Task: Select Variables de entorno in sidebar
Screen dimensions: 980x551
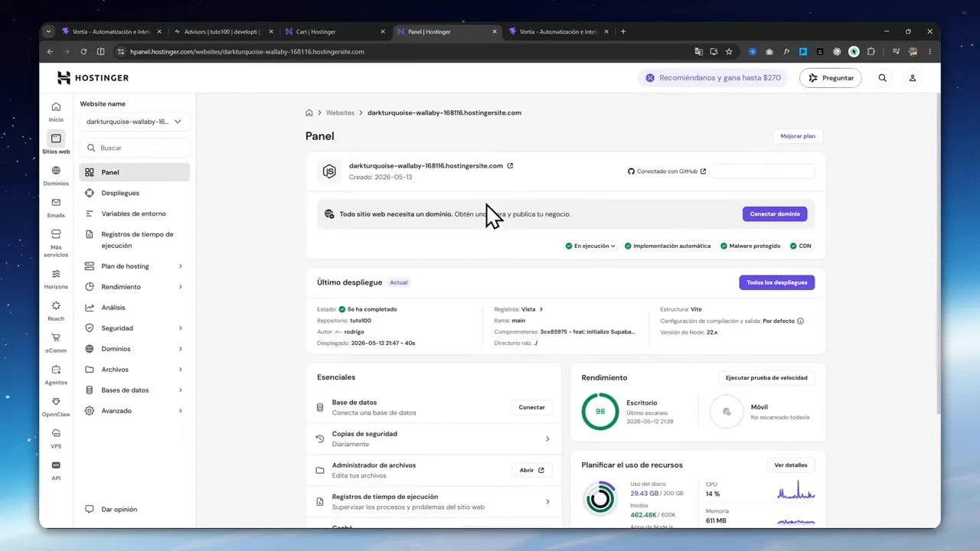Action: 134,214
